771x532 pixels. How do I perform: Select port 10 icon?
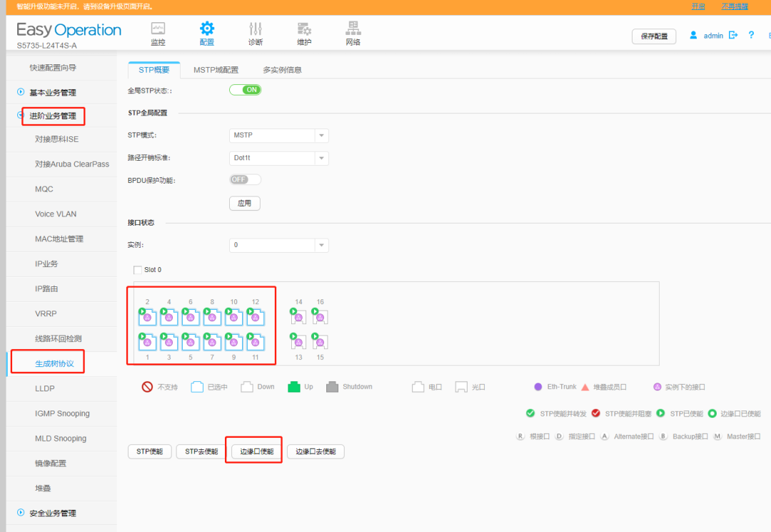coord(233,317)
